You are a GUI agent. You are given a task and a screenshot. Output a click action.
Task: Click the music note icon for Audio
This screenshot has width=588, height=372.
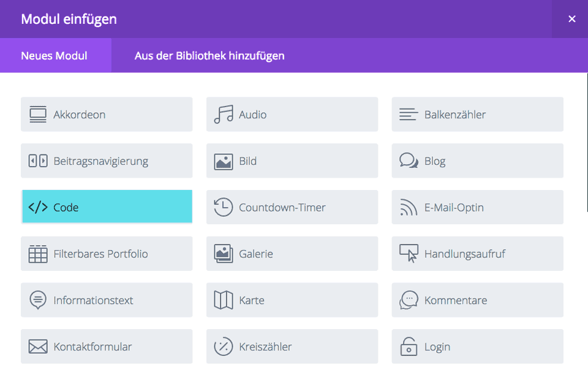click(x=224, y=115)
